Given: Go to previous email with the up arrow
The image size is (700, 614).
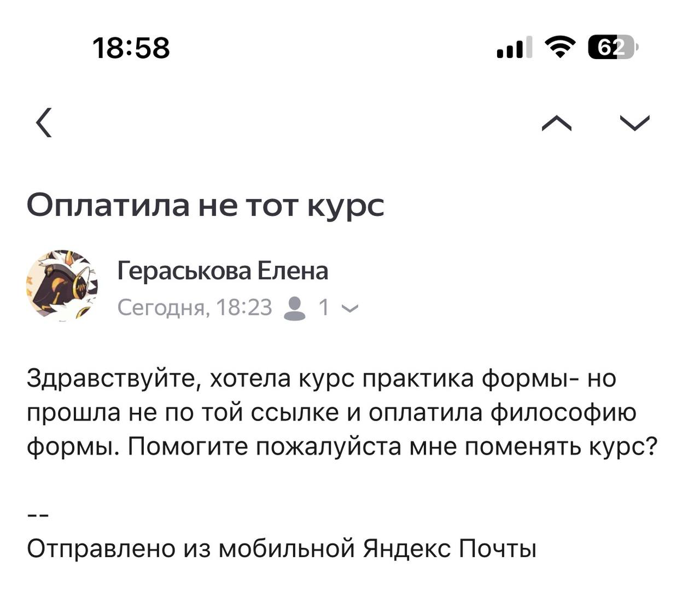Looking at the screenshot, I should (x=556, y=124).
